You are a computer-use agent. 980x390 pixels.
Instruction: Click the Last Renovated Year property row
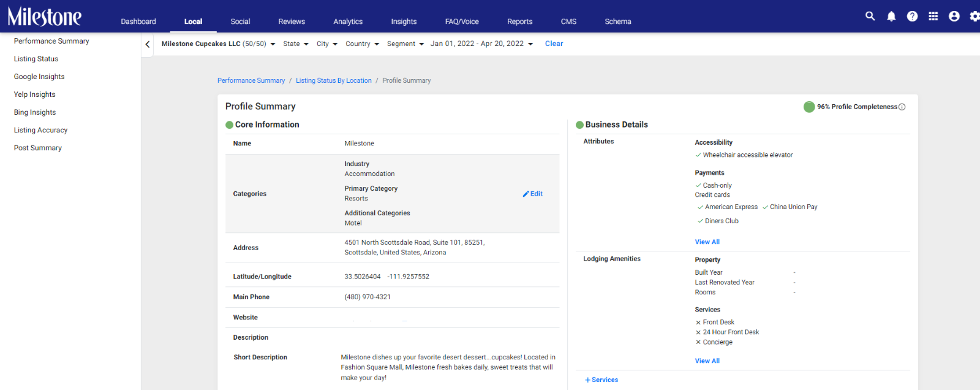click(745, 283)
